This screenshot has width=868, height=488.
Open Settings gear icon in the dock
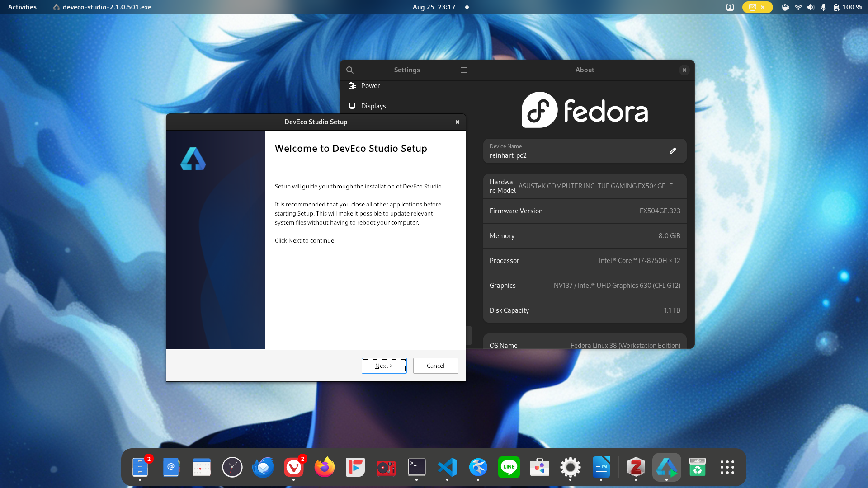pos(571,467)
